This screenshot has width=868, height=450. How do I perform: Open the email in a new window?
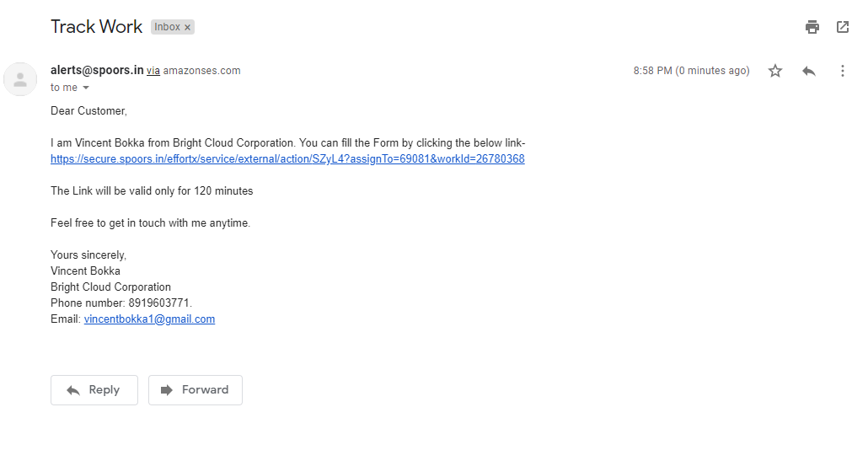click(843, 27)
